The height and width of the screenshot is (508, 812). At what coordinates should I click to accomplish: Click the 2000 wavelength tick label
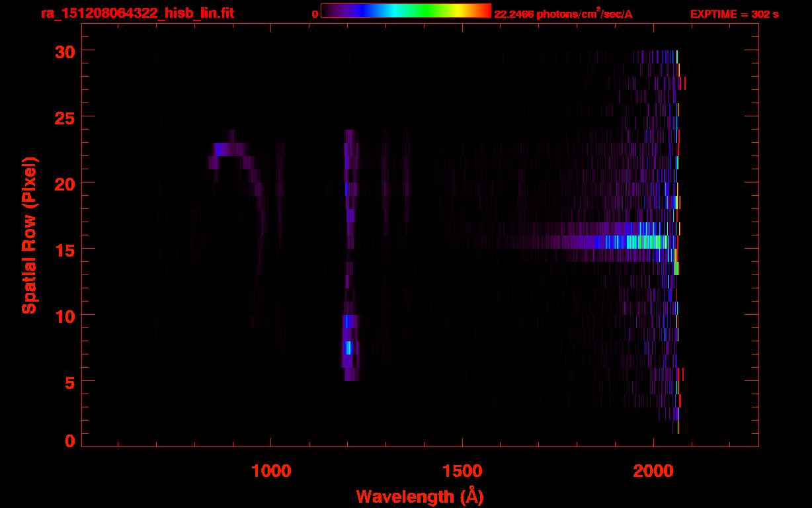(653, 470)
